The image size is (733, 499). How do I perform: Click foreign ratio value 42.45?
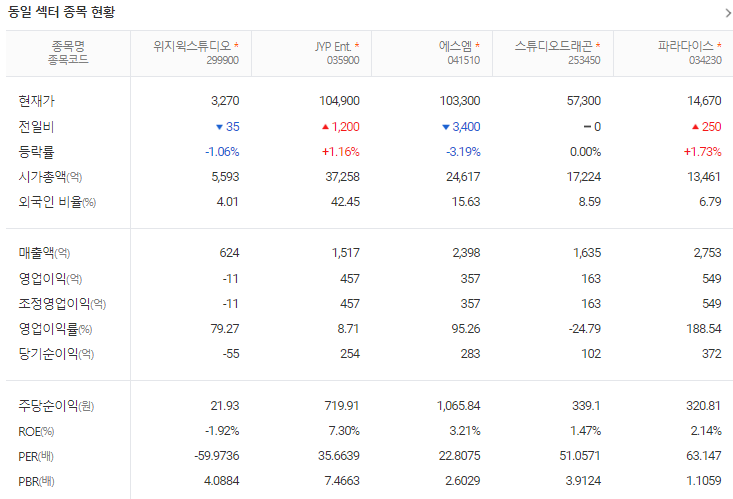tap(345, 202)
